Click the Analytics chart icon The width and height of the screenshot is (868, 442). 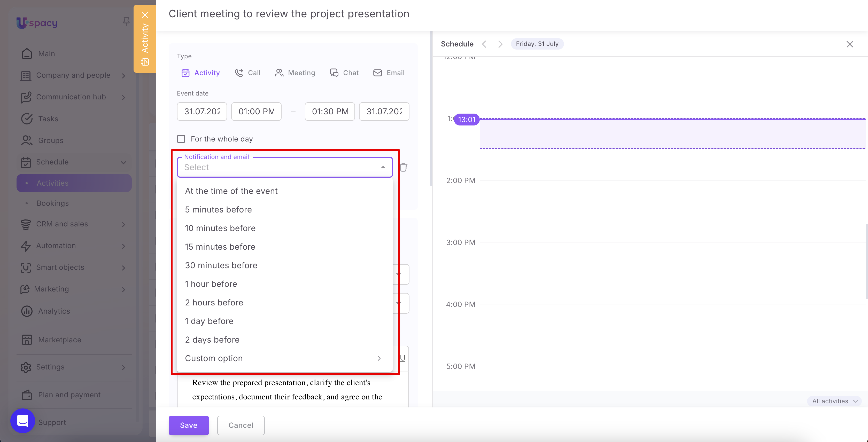[x=27, y=311]
